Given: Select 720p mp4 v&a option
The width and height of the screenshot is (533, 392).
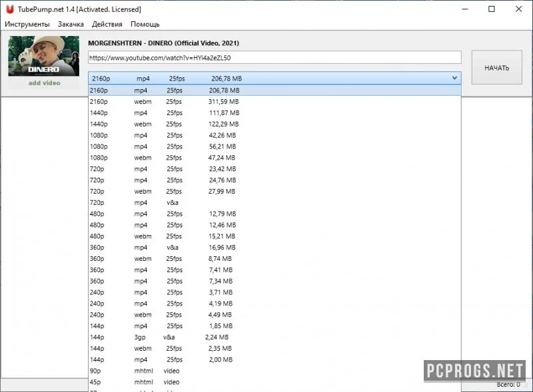Looking at the screenshot, I should coord(274,202).
